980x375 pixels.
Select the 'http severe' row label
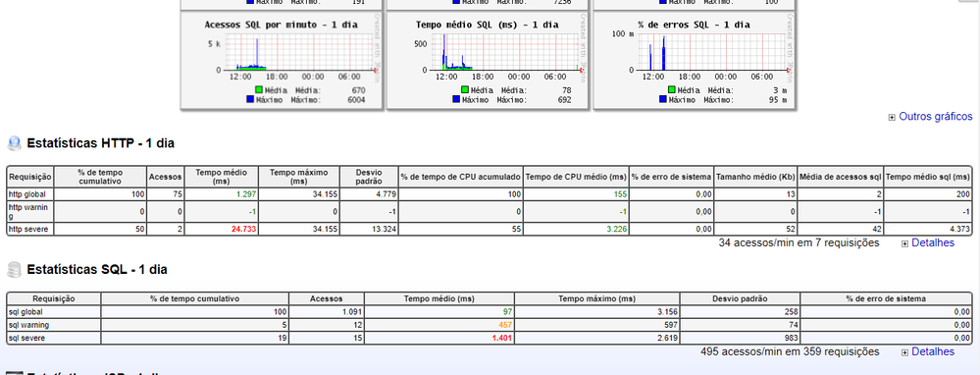tap(28, 230)
